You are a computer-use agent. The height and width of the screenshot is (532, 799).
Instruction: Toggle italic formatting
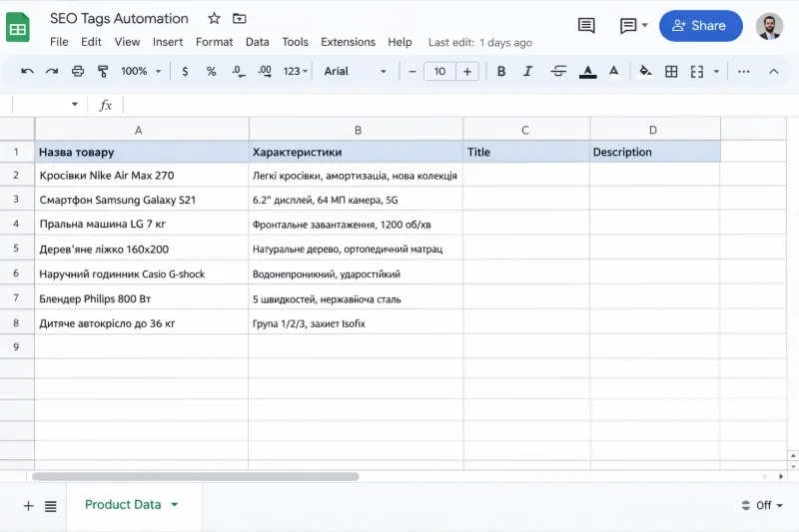529,71
